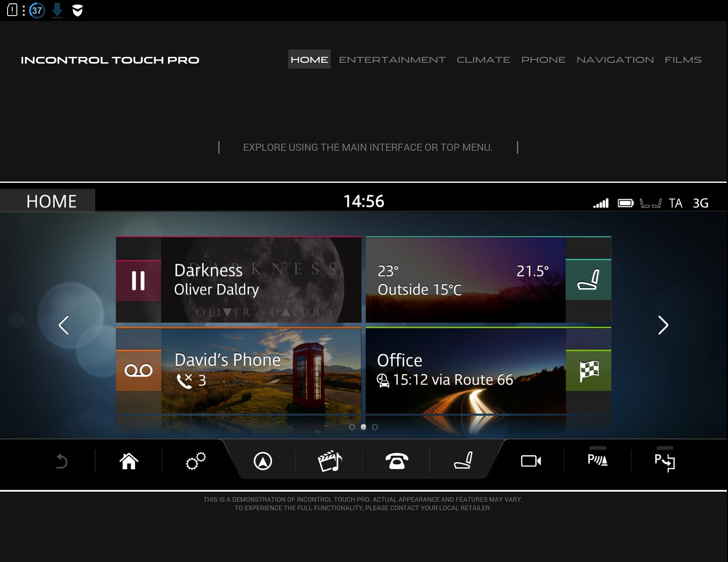Open navigation compass icon
This screenshot has height=562, width=728.
[263, 461]
